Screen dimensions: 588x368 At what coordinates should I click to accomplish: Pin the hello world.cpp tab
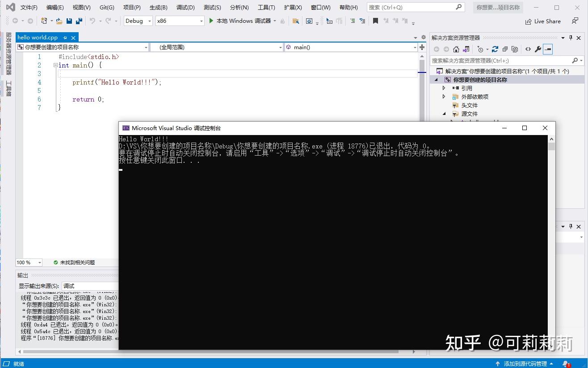pos(65,38)
